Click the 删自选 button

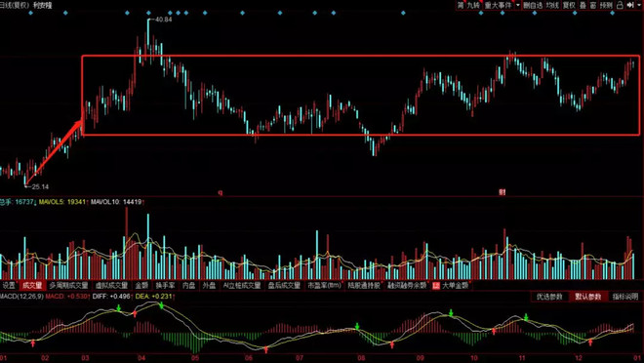[533, 5]
